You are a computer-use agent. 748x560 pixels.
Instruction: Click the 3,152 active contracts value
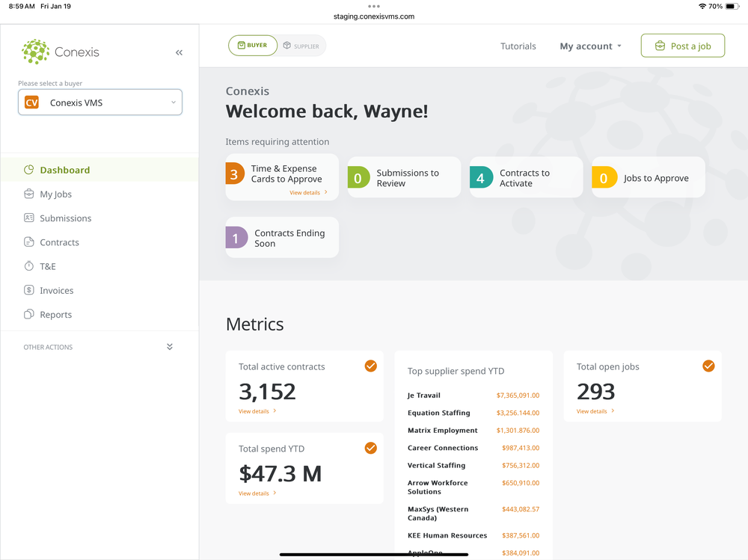pos(267,392)
